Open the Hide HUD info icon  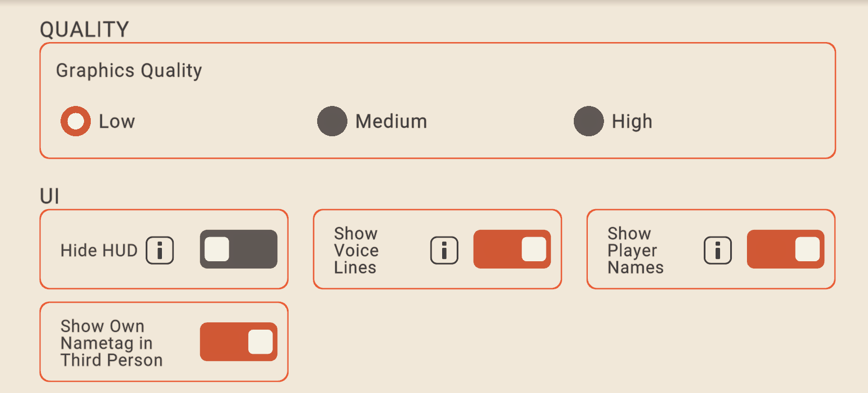tap(160, 250)
